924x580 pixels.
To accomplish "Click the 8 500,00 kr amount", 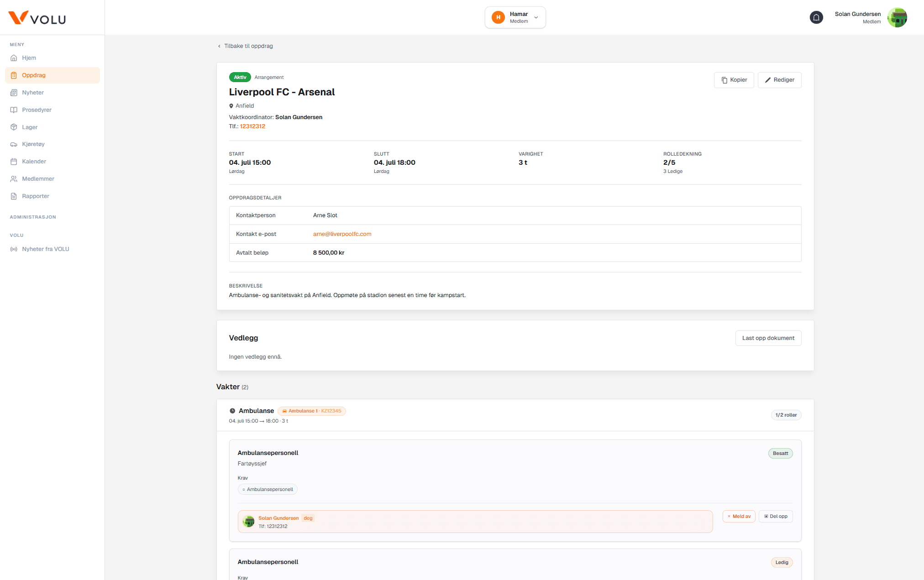I will [329, 253].
